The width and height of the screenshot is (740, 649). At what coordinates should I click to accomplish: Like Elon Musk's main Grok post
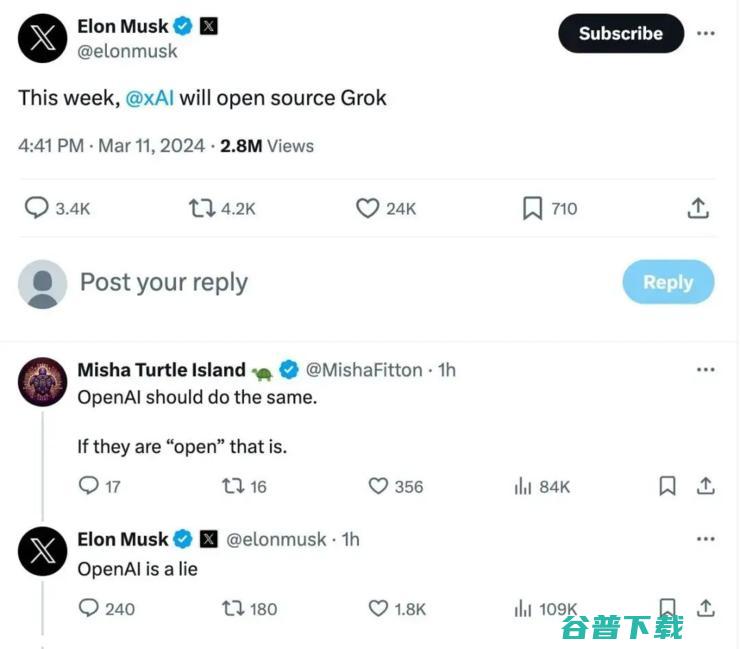[368, 208]
